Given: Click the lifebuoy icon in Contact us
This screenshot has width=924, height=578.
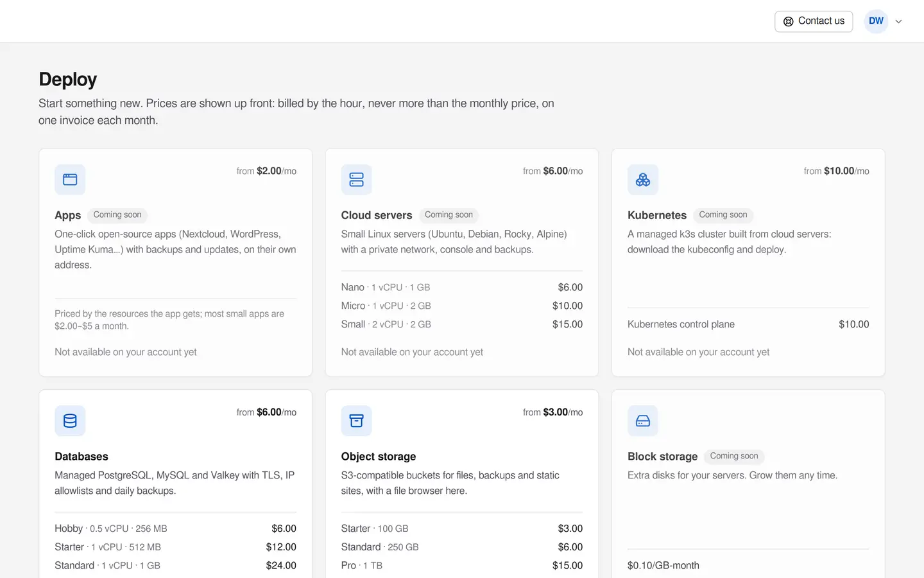Looking at the screenshot, I should (789, 21).
